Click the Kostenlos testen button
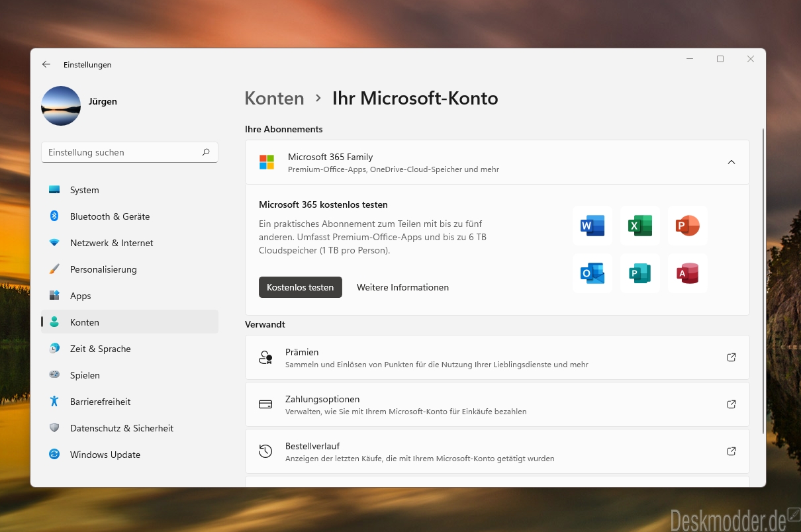 pos(301,287)
